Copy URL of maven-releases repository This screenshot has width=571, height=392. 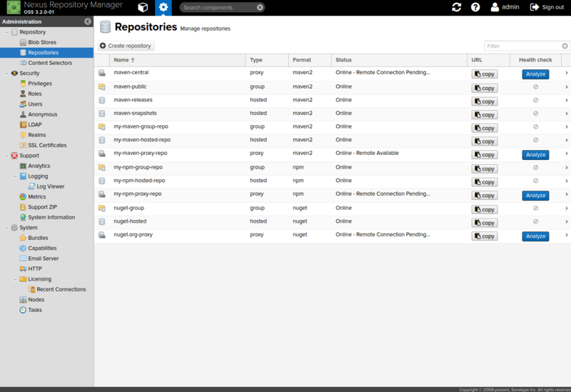click(x=485, y=101)
